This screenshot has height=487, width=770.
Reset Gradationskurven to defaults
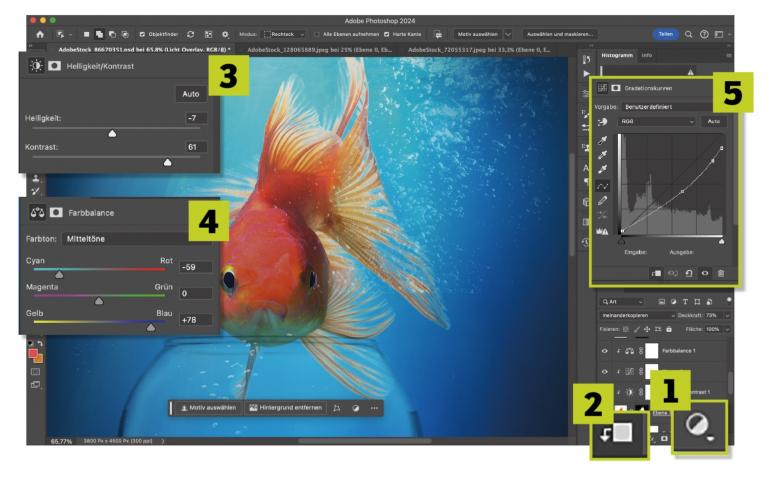(689, 273)
